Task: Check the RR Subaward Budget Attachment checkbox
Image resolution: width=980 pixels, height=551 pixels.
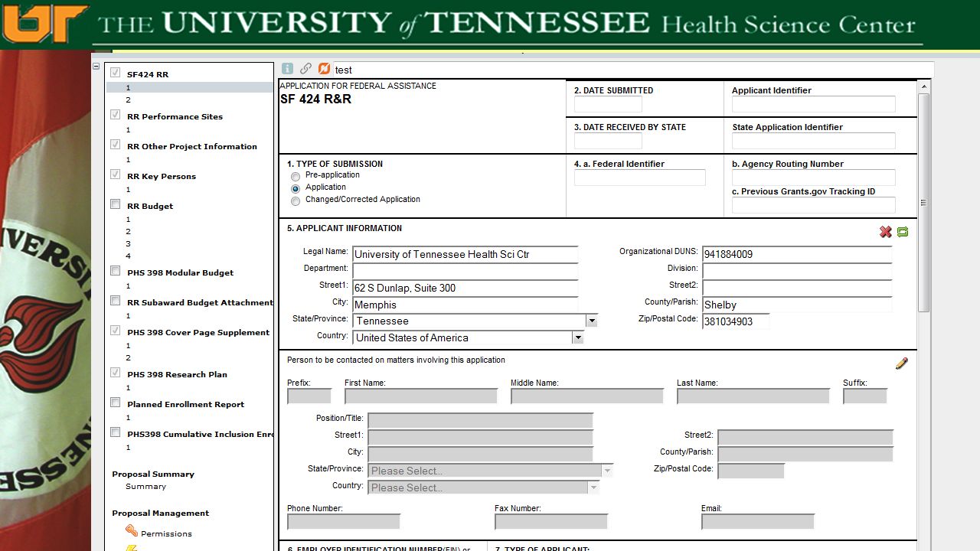Action: point(116,301)
